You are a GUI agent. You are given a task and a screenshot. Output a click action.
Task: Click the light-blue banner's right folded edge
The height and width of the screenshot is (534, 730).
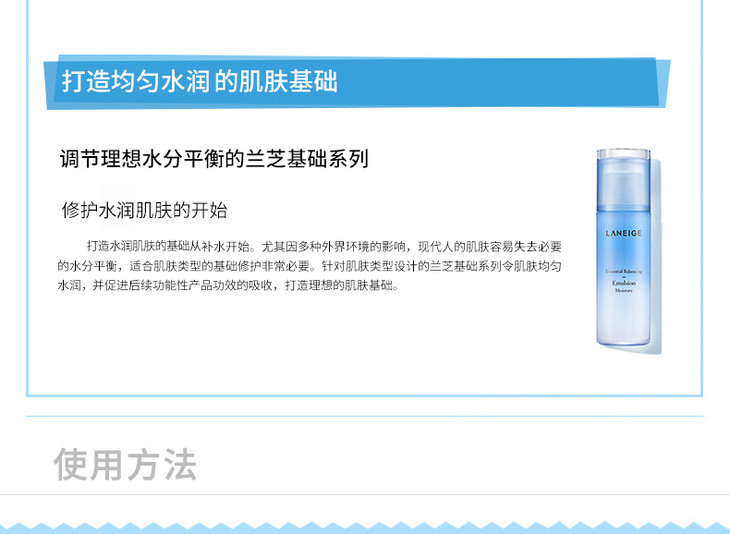tap(663, 83)
